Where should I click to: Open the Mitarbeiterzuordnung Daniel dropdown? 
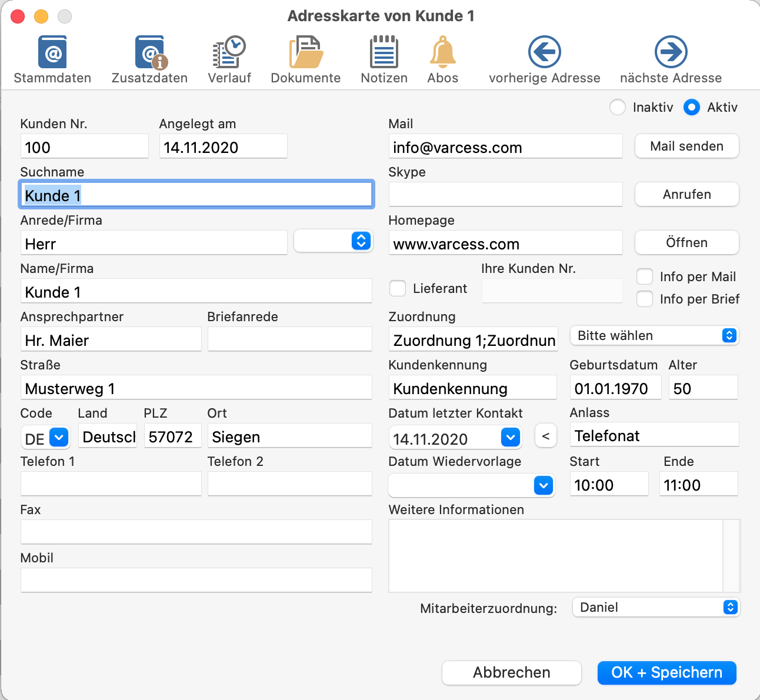click(656, 607)
